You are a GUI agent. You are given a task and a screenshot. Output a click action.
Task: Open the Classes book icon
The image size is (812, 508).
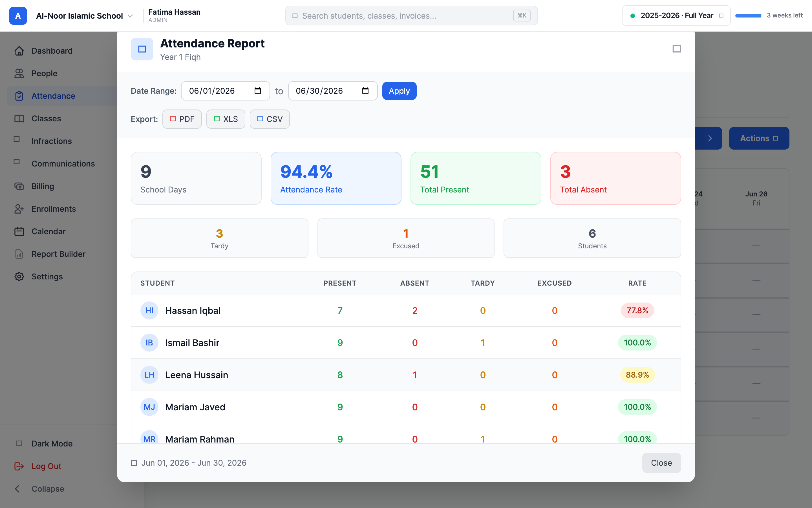coord(19,119)
